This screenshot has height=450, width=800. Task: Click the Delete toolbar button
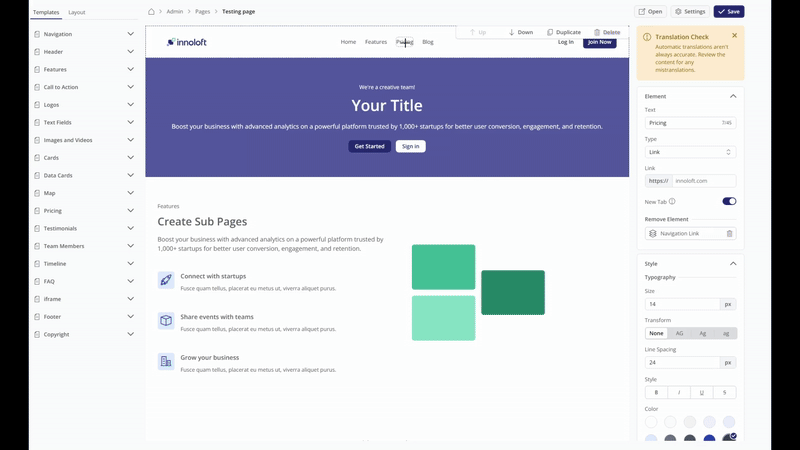click(607, 32)
